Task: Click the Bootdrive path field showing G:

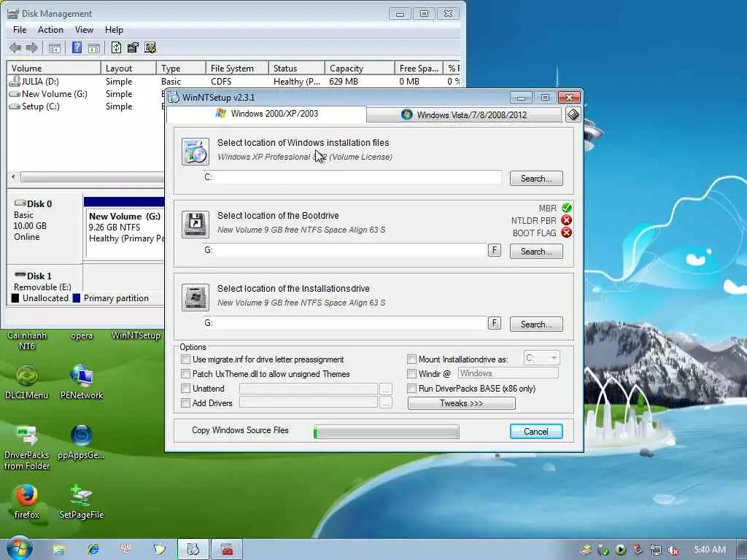Action: [345, 250]
